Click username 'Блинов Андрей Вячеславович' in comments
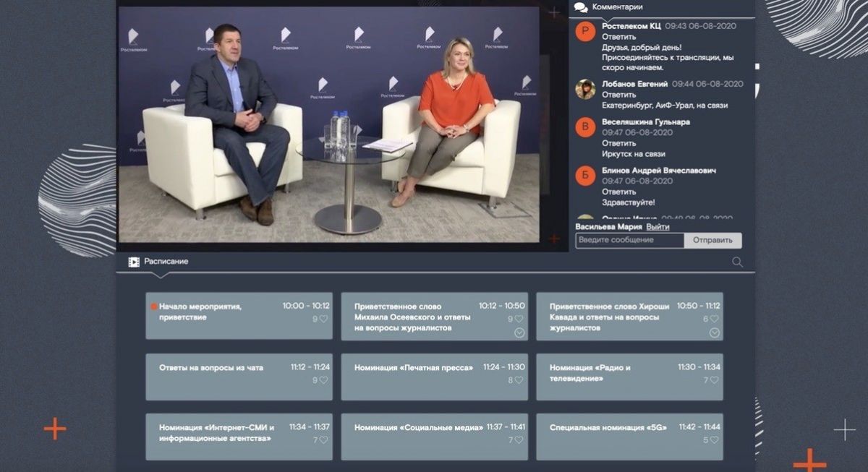This screenshot has height=472, width=868. click(x=659, y=171)
